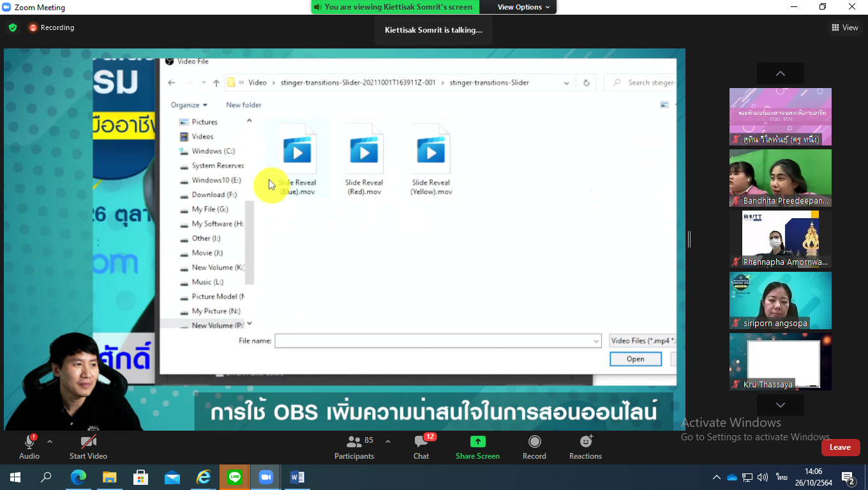Open LINE app from taskbar
Screen dimensions: 868x490
235,477
